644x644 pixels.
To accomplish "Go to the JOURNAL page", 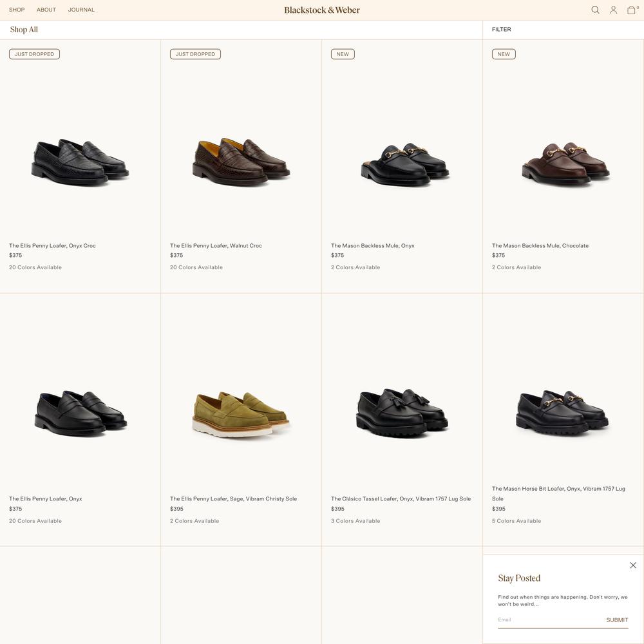I will click(81, 10).
